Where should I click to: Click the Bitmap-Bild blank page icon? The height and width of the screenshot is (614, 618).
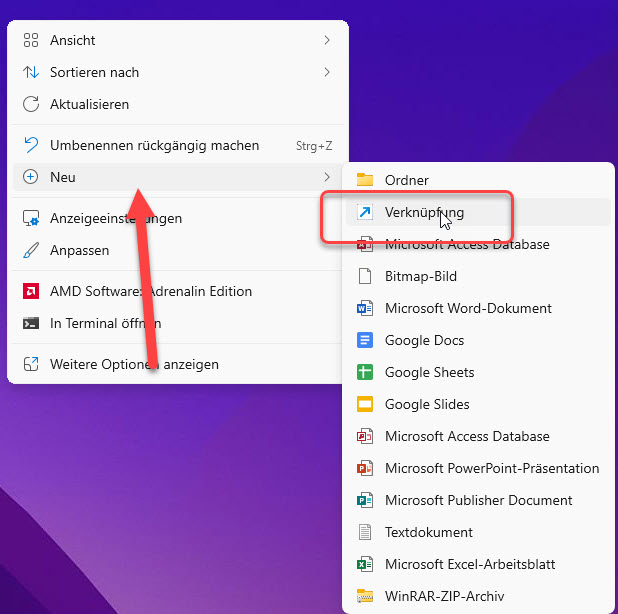(365, 276)
